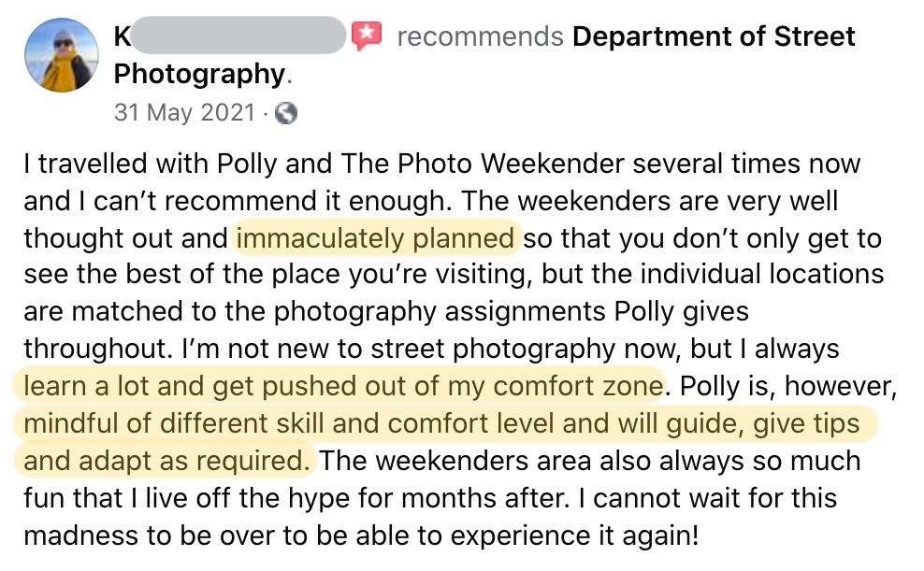Click the word "Photography." under the reviewer name
924x571 pixels.
(199, 74)
